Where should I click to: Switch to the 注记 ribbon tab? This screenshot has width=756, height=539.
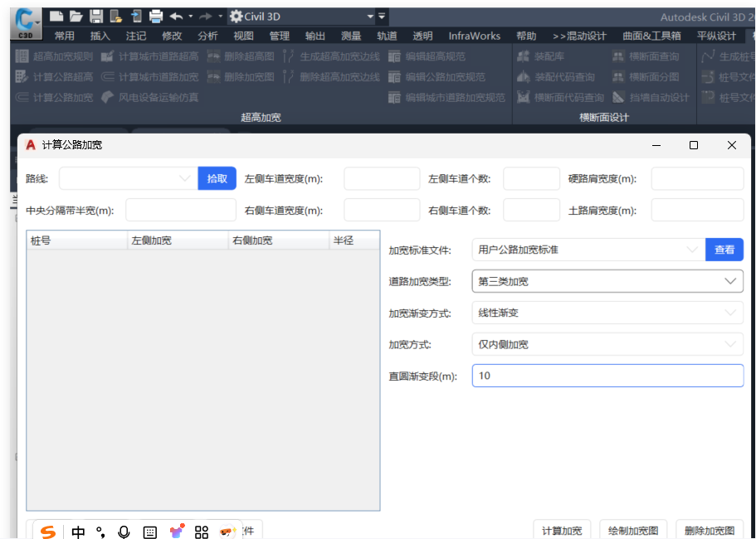click(136, 36)
